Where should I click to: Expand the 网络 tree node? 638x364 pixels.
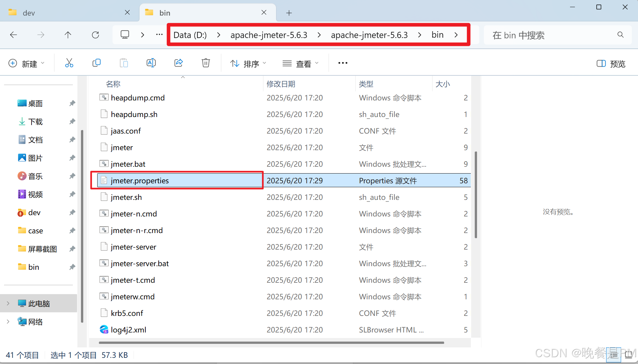(8, 321)
